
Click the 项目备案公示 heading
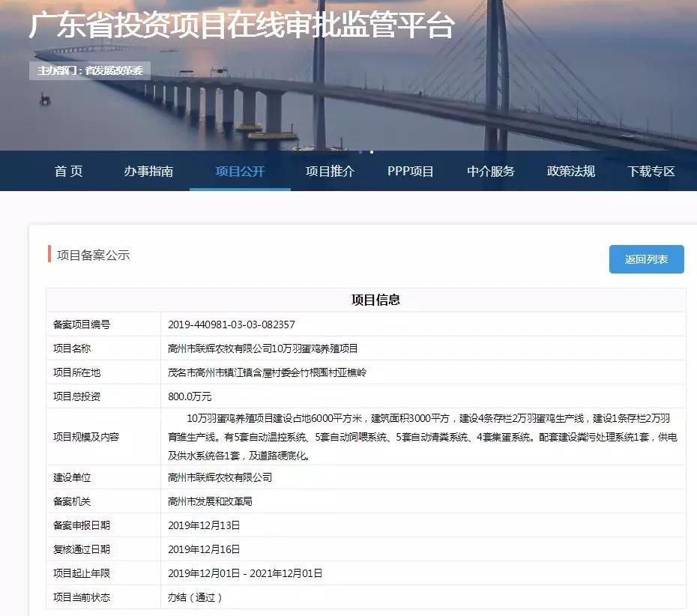tap(94, 255)
